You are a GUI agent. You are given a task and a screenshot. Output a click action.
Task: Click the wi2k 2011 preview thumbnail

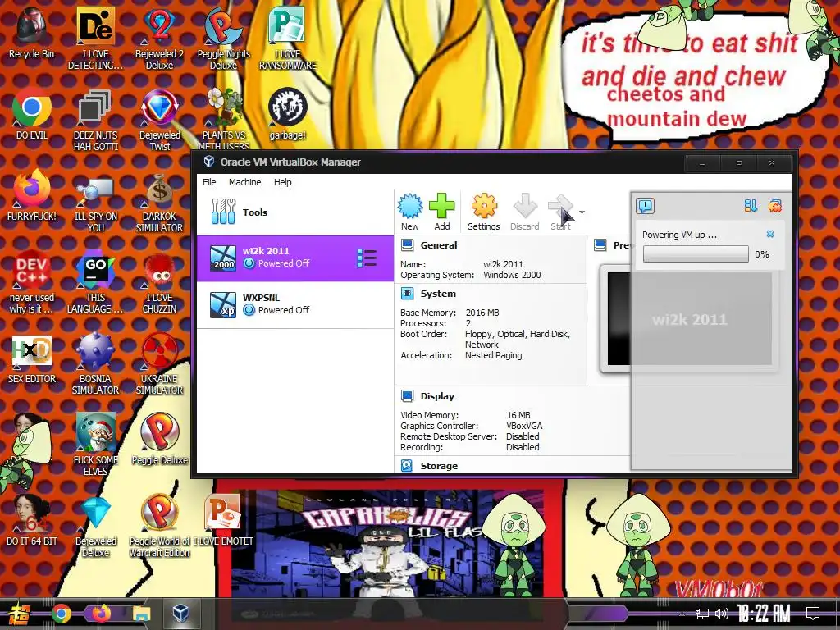coord(689,318)
